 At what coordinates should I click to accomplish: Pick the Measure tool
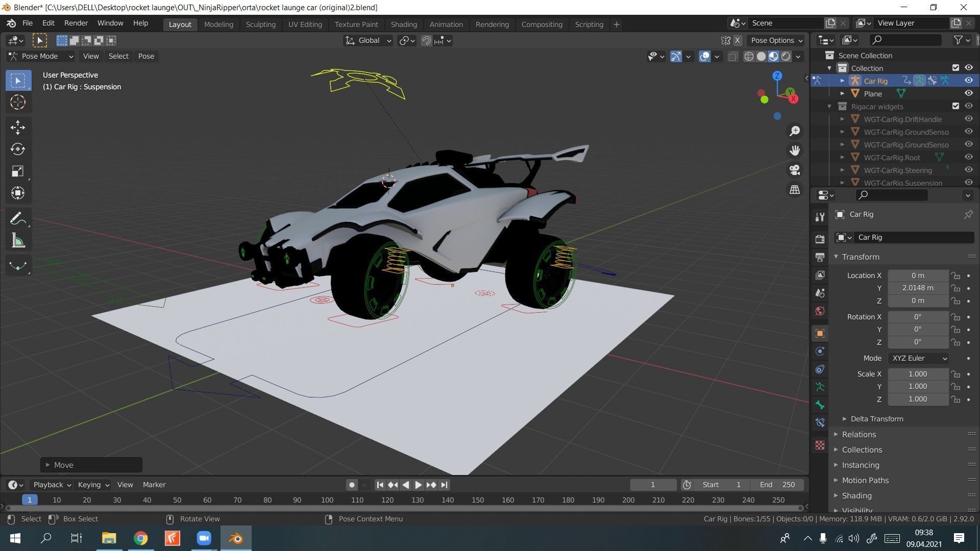click(18, 241)
